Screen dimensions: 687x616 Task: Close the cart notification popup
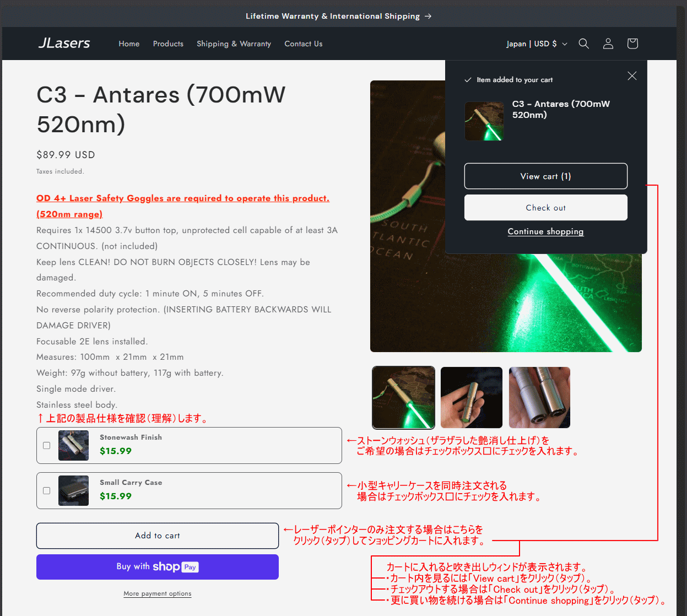[632, 76]
